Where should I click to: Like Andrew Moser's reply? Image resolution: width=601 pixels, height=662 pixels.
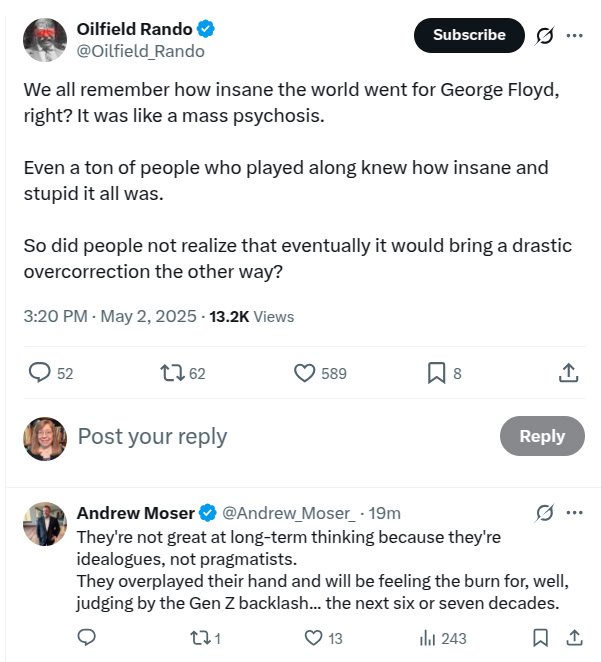[x=313, y=637]
